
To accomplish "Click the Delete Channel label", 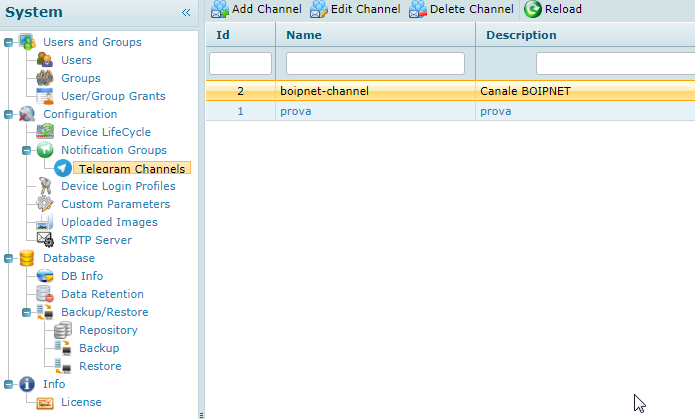I will (x=472, y=9).
